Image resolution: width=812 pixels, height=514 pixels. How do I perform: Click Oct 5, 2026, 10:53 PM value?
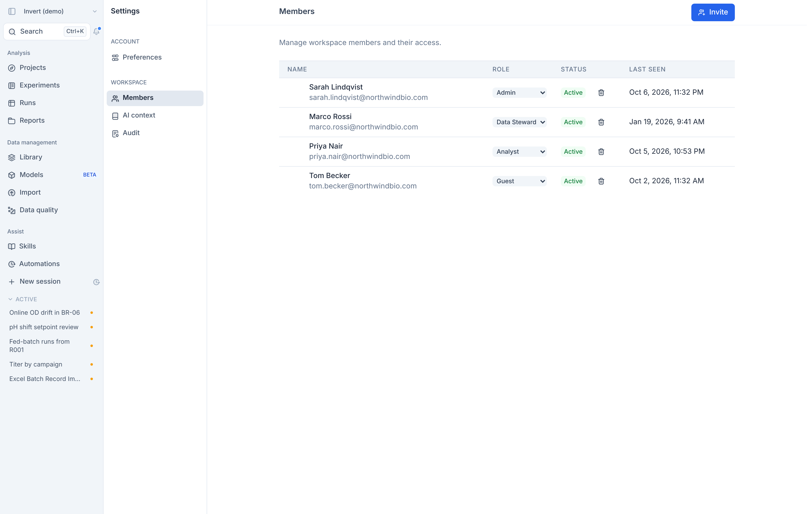[x=667, y=151]
